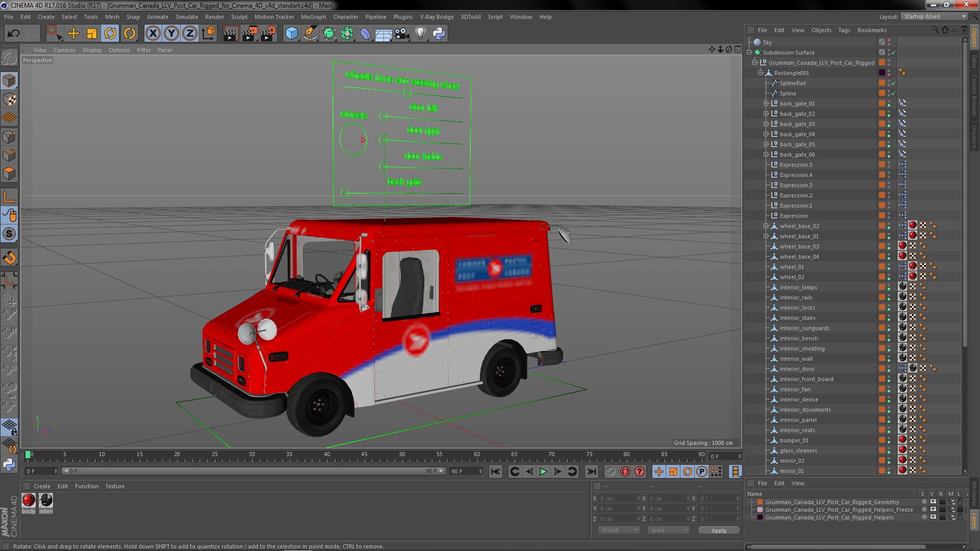
Task: Click the X position input field
Action: [x=620, y=498]
